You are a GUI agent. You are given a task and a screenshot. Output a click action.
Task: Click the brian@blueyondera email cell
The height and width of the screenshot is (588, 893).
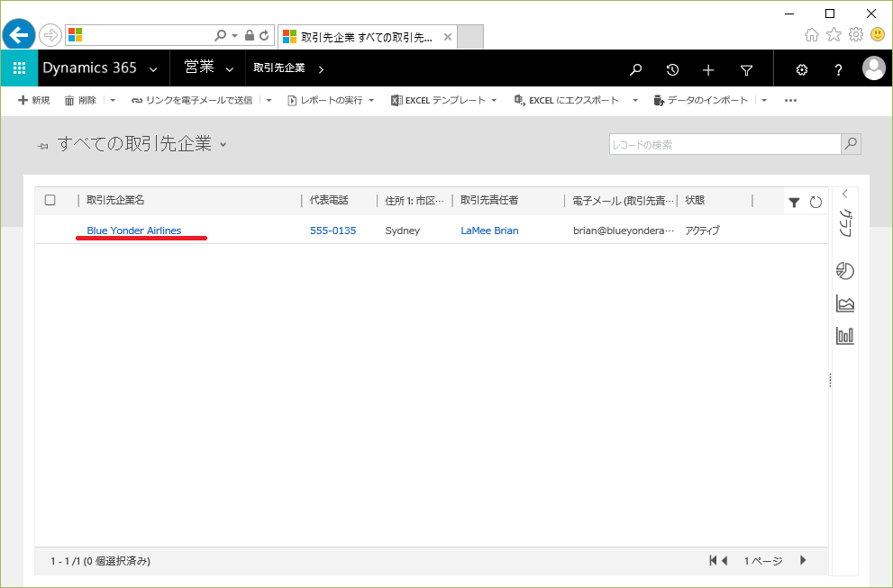(x=624, y=231)
